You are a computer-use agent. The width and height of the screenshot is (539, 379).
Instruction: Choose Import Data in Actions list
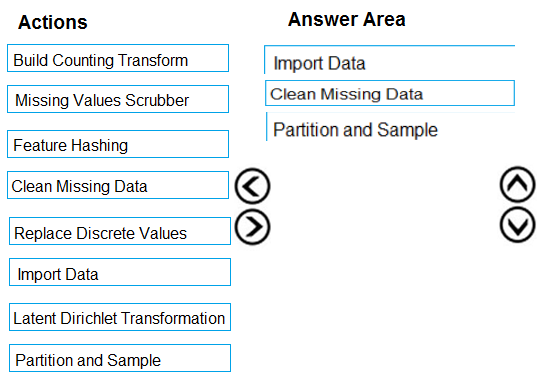tap(120, 272)
